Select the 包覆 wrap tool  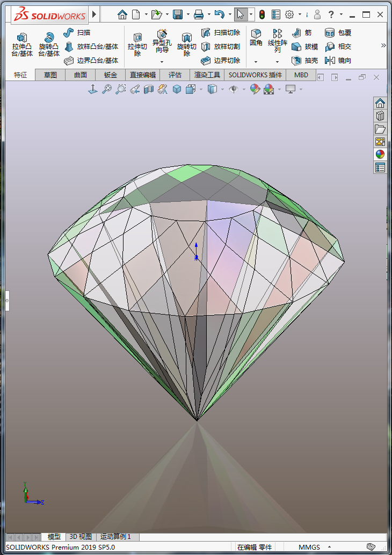[338, 33]
